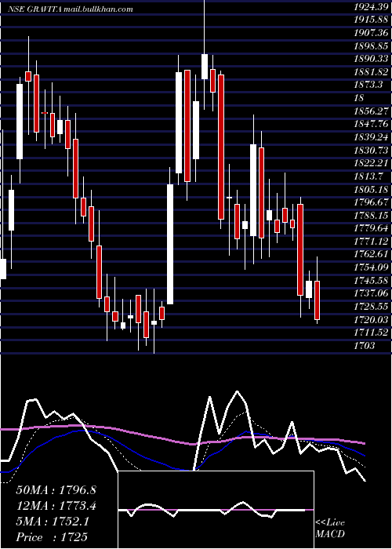
Task: Select the 1762.61 axis label
Action: point(371,255)
